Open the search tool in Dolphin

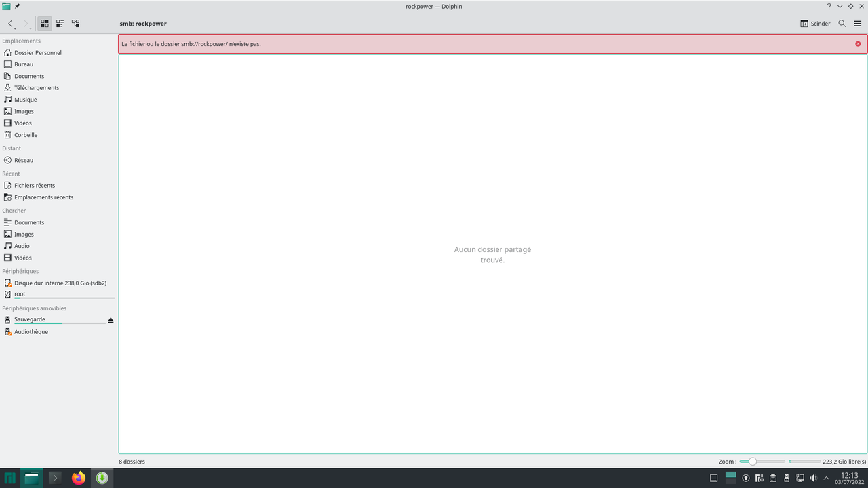842,24
